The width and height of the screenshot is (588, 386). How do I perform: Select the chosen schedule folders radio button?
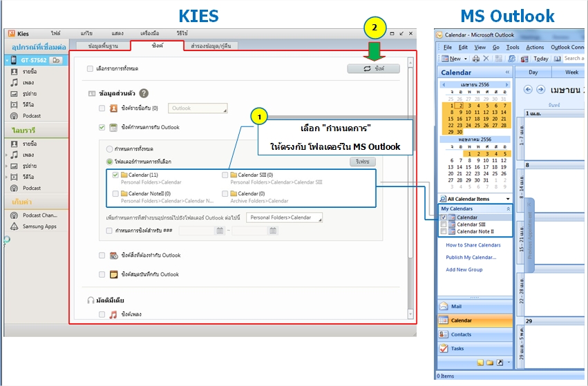(109, 162)
